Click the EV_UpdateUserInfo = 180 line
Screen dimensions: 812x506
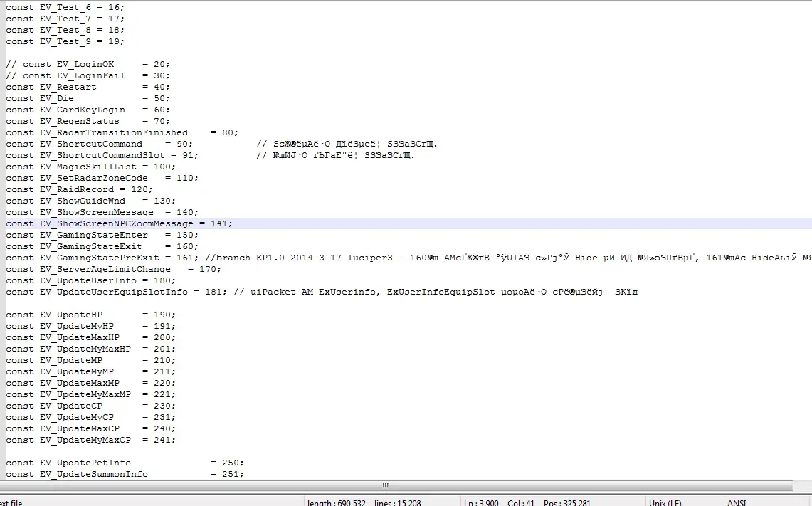pyautogui.click(x=90, y=280)
